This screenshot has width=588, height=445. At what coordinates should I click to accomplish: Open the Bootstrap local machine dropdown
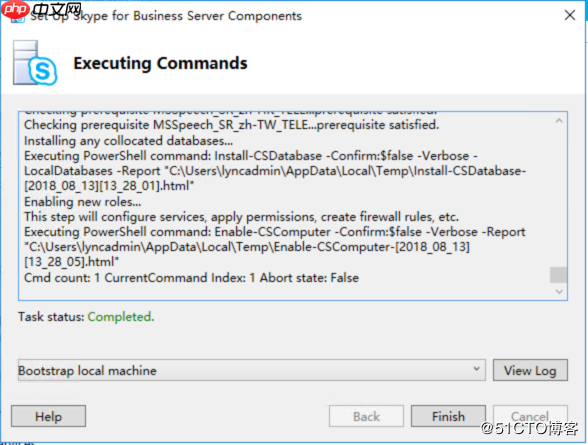click(x=252, y=370)
